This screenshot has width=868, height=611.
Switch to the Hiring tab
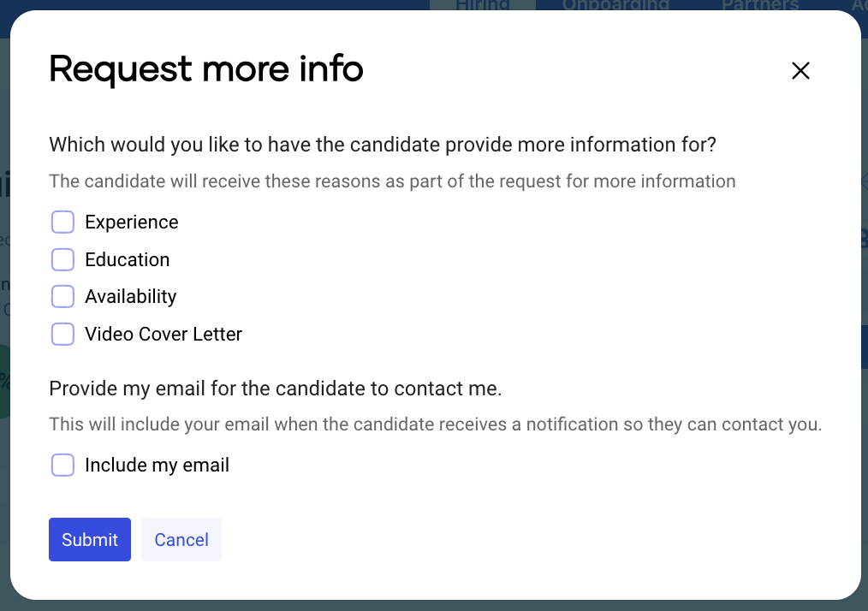click(482, 5)
